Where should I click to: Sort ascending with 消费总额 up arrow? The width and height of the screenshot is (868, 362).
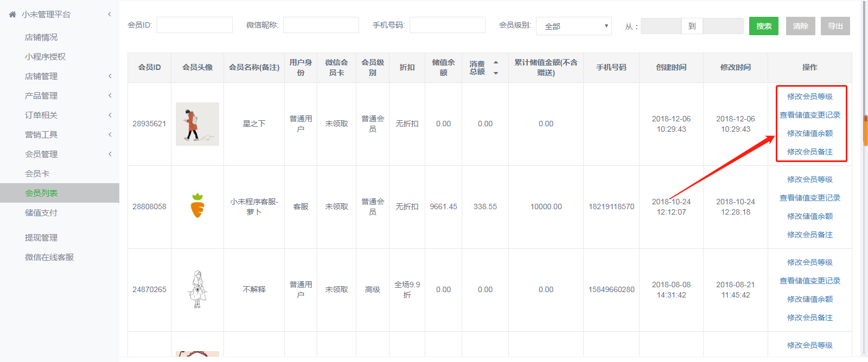tap(496, 63)
